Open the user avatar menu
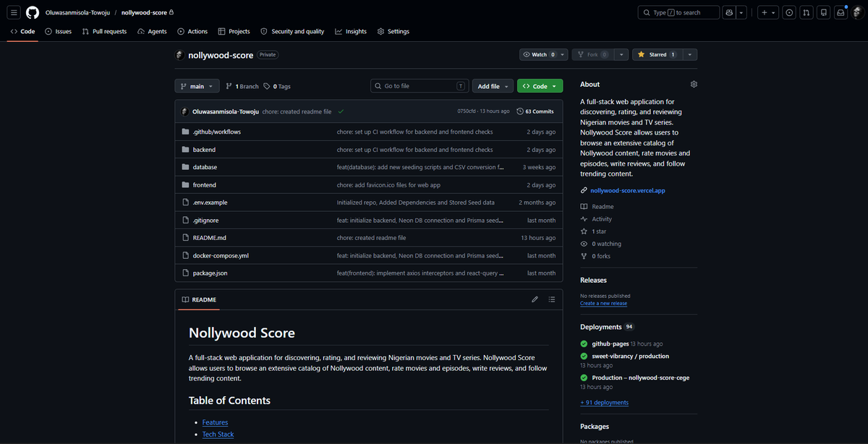Screen dimensions: 868x444 point(857,12)
